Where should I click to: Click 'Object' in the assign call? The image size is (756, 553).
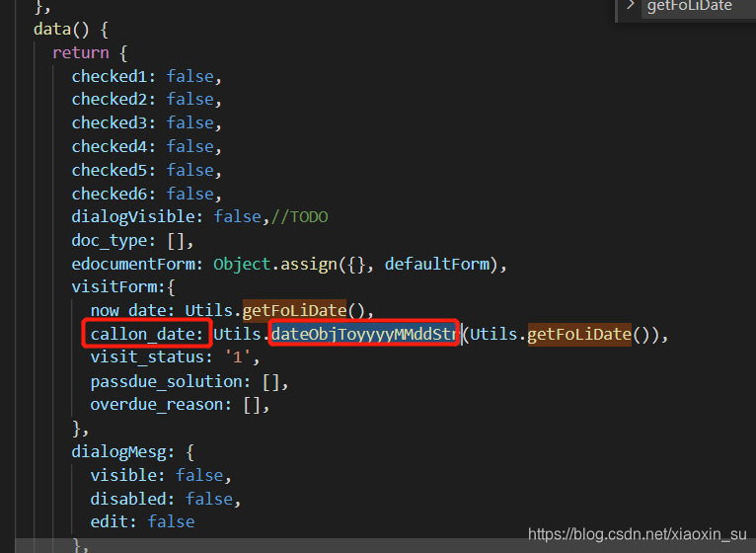(x=242, y=265)
